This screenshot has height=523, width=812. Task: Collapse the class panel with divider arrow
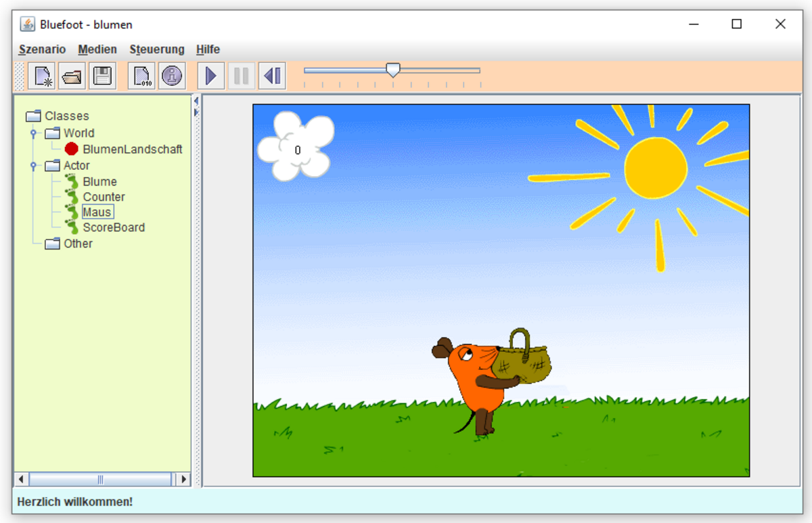196,101
